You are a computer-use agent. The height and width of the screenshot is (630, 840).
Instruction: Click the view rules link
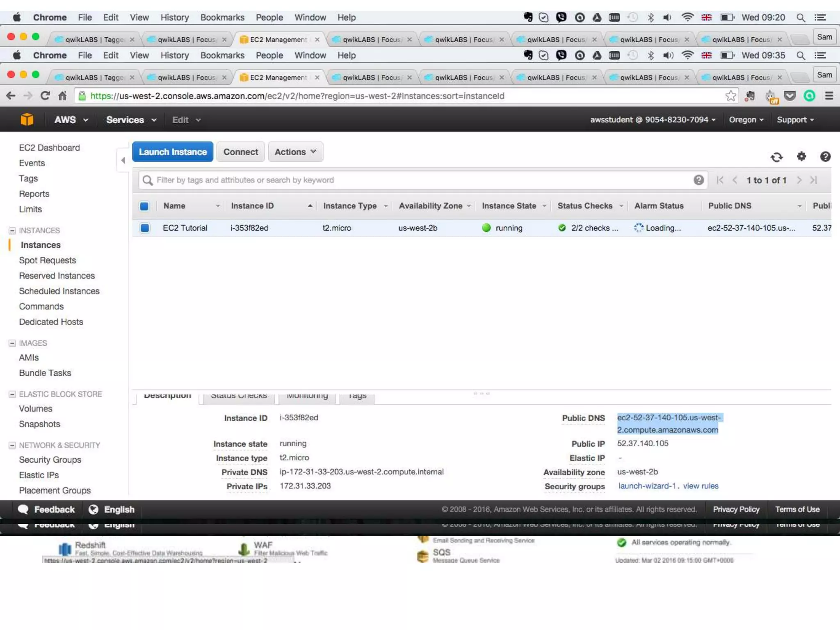(x=701, y=486)
